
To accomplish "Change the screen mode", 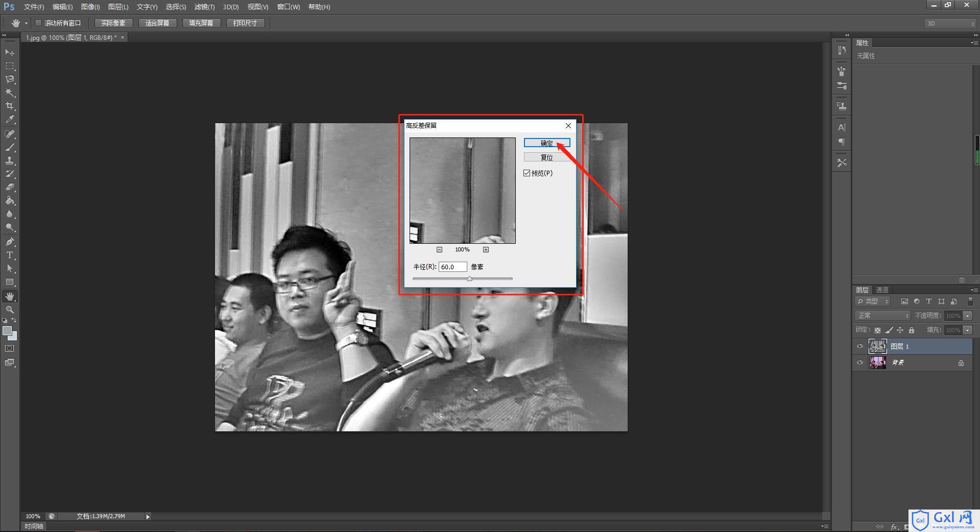I will (10, 362).
